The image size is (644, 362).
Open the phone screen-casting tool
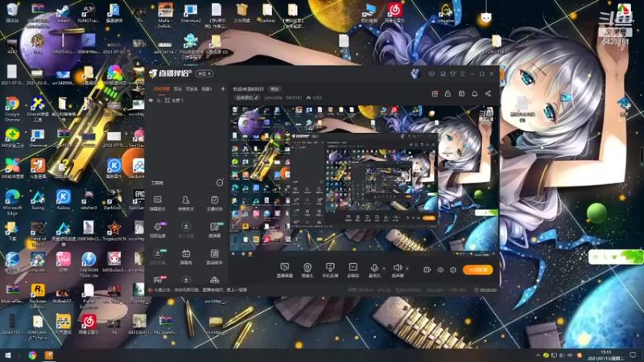330,270
